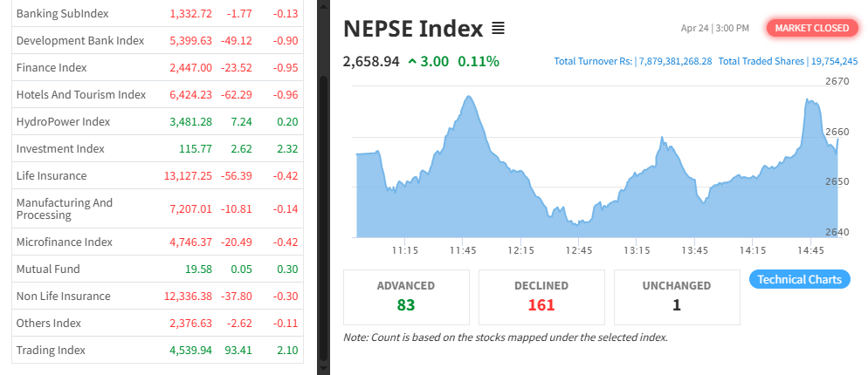Click the green up arrow near 3.00
The height and width of the screenshot is (375, 868).
[x=412, y=61]
